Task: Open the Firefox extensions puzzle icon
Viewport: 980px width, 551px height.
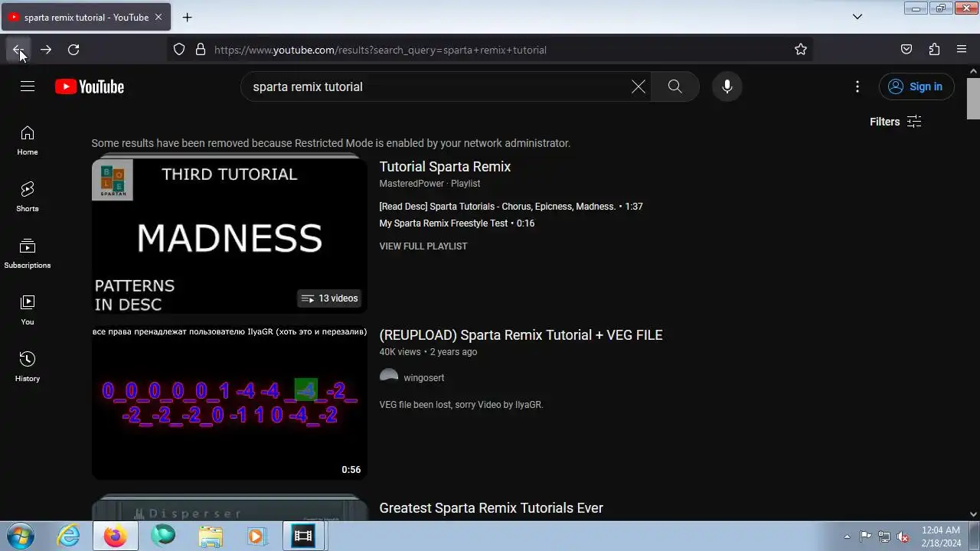Action: pos(934,50)
